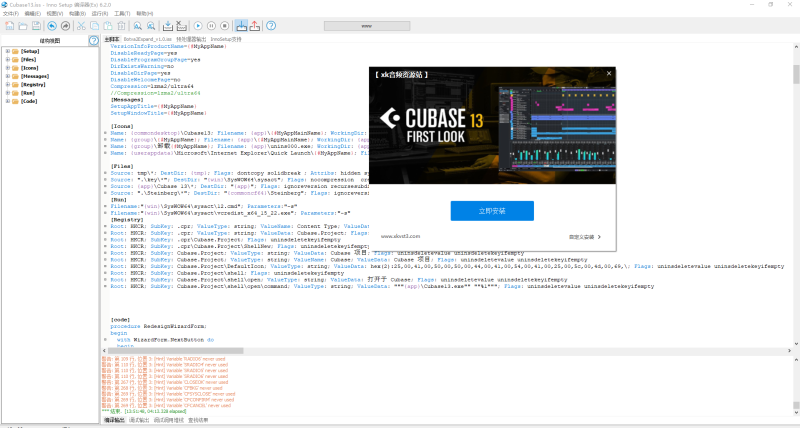Expand the [Run] tree node
Viewport: 800px width, 428px height.
tap(8, 93)
